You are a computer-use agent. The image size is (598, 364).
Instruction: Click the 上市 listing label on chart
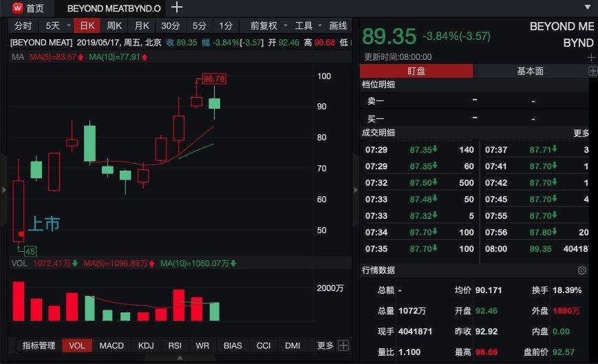pyautogui.click(x=44, y=224)
